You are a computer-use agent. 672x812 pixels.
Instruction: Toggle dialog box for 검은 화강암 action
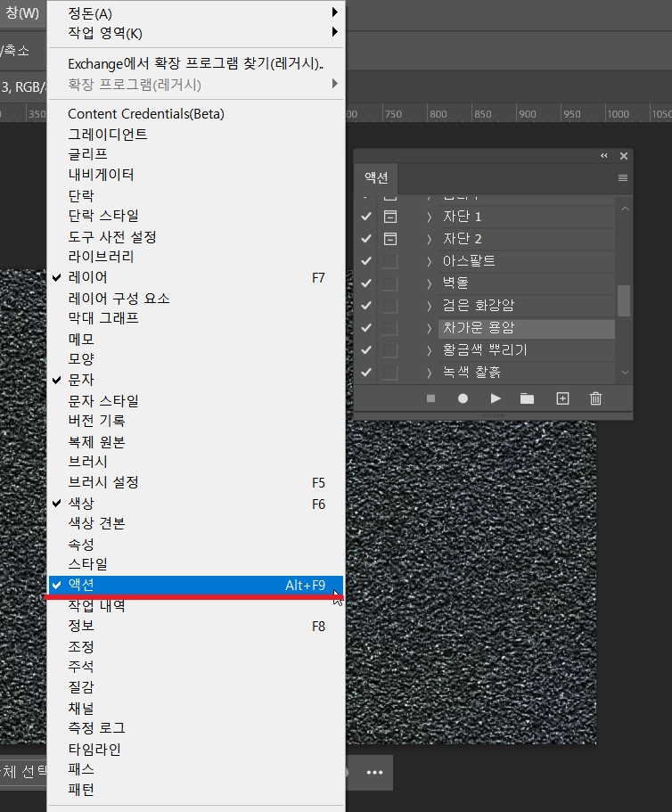[x=390, y=306]
